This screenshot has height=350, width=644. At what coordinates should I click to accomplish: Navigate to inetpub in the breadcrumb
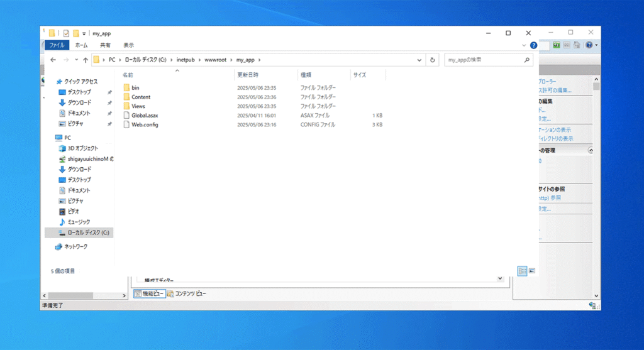[186, 60]
